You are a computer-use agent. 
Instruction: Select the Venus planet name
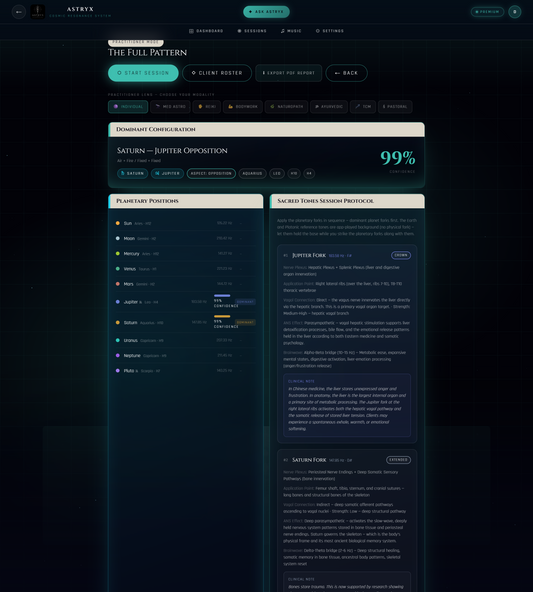click(x=129, y=268)
